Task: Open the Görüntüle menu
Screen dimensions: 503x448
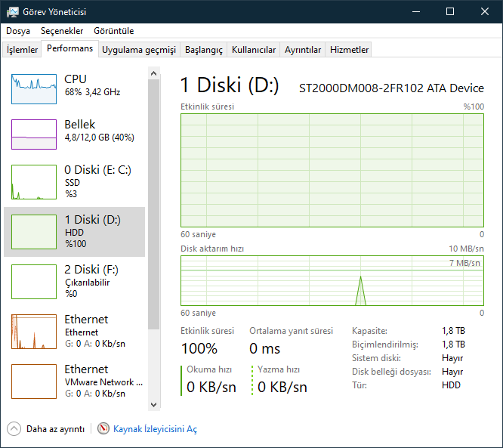Action: [x=113, y=31]
